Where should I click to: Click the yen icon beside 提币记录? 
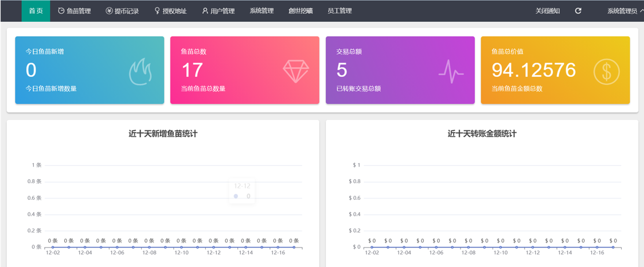[x=109, y=11]
